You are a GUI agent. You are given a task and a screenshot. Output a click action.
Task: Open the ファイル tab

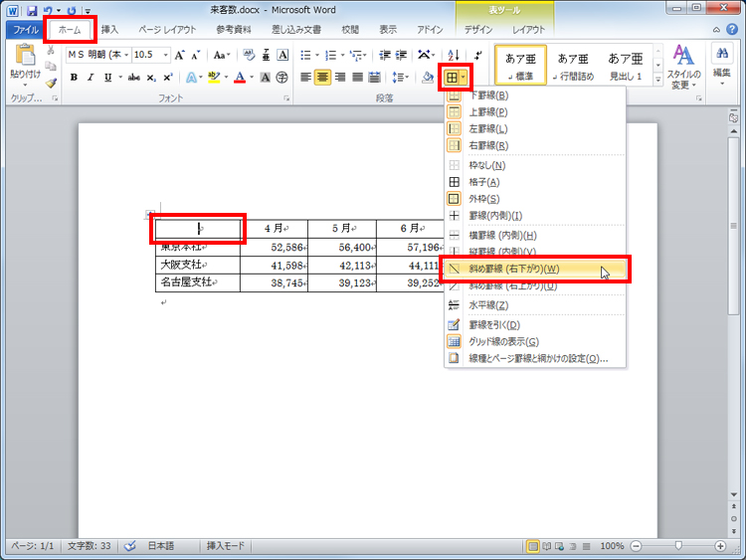pos(26,30)
